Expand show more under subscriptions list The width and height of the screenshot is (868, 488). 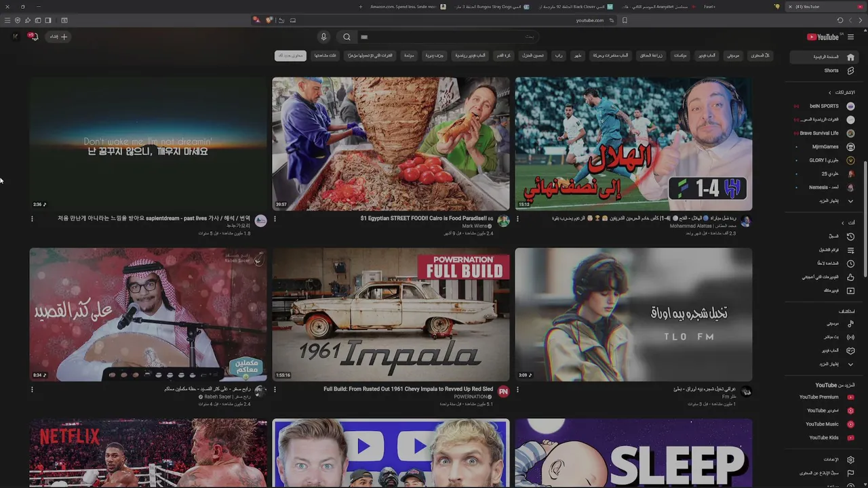point(825,201)
